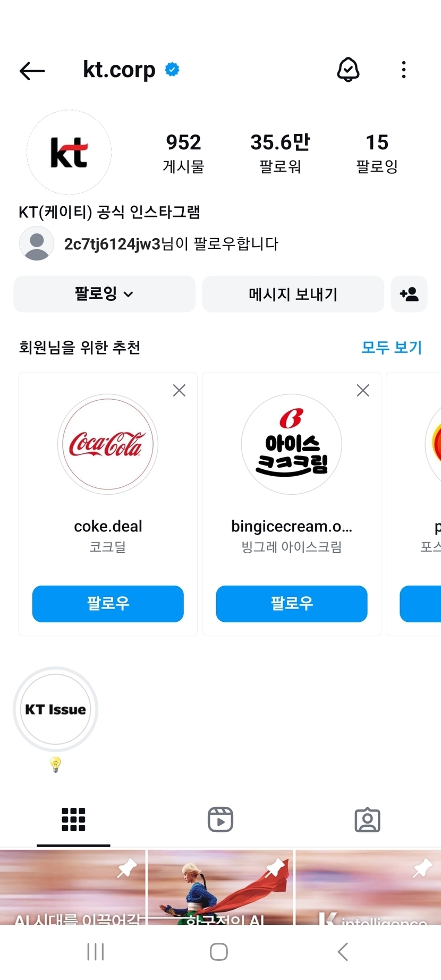
Task: Expand the 팔로잉 dropdown button
Action: [x=104, y=294]
